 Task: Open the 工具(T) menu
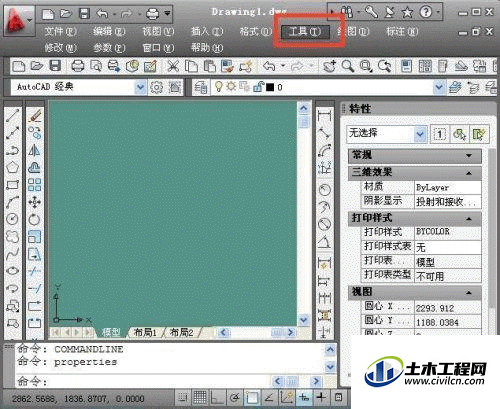[305, 32]
